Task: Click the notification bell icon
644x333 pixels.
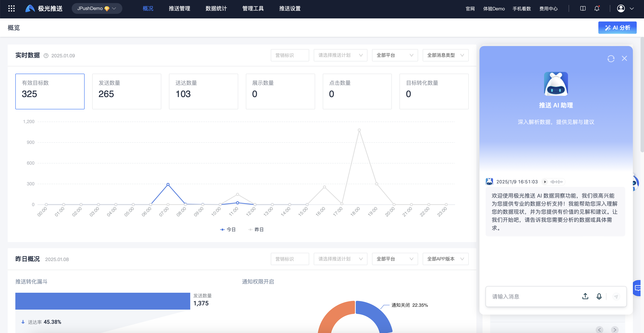Action: point(597,8)
